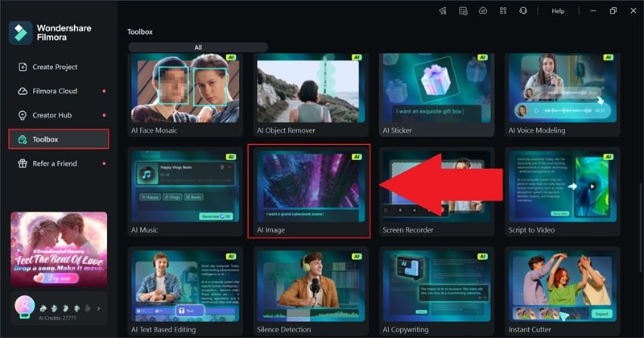The width and height of the screenshot is (644, 338).
Task: Open Filmora Cloud from the sidebar
Action: [58, 91]
